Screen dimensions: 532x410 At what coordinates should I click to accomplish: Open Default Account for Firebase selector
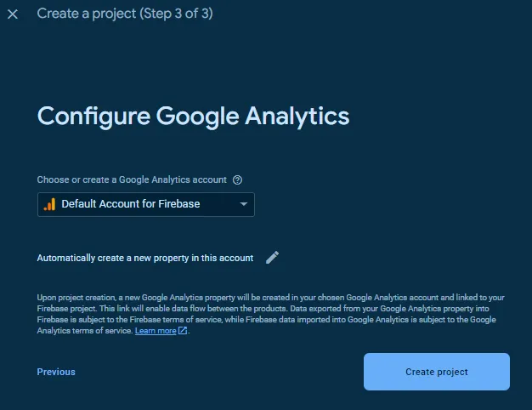pyautogui.click(x=146, y=204)
